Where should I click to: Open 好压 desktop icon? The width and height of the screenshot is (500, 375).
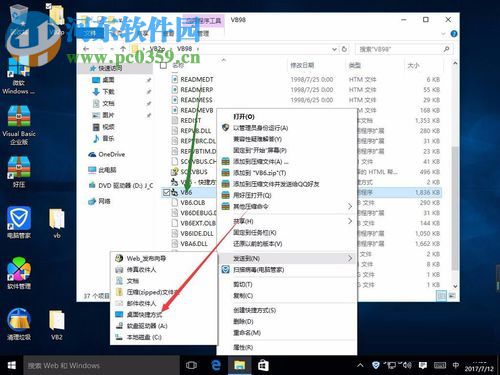pyautogui.click(x=19, y=172)
